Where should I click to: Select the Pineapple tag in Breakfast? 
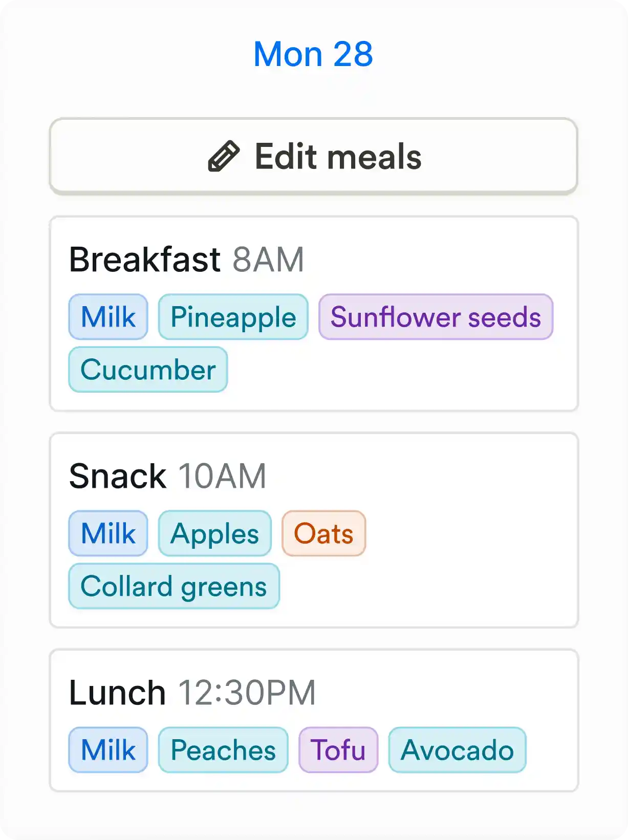(x=233, y=317)
